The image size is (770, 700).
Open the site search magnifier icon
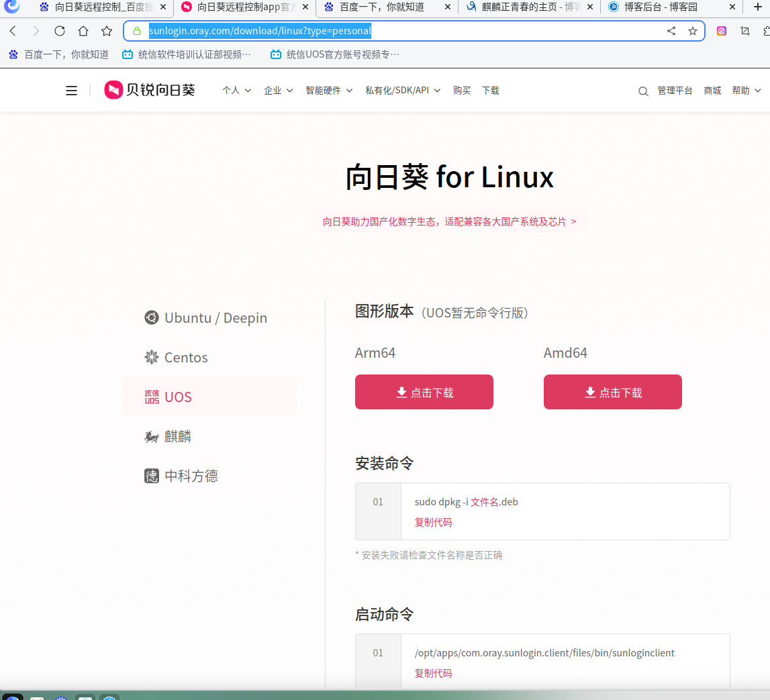(643, 91)
